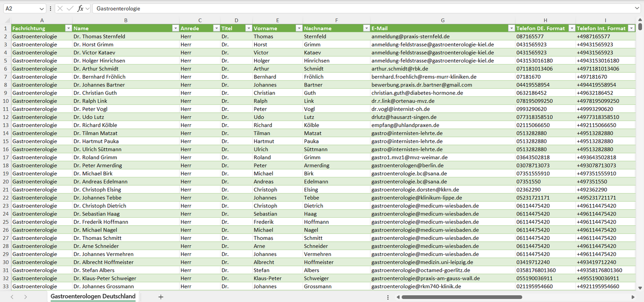This screenshot has height=302, width=644.
Task: Add a new sheet with plus icon
Action: (161, 297)
